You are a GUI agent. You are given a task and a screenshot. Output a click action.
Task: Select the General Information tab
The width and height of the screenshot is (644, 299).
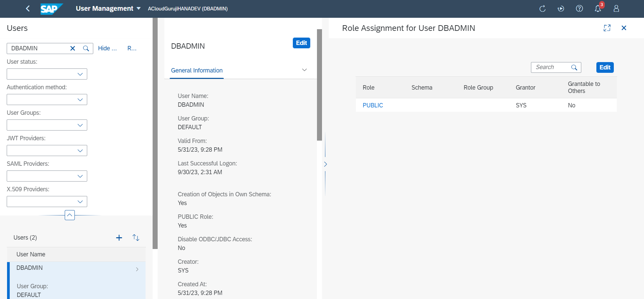197,70
